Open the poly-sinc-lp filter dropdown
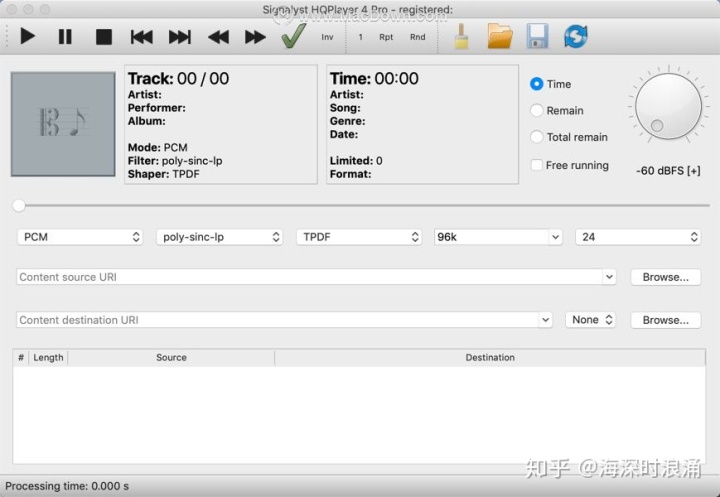Screen dimensions: 720x497 click(x=219, y=237)
